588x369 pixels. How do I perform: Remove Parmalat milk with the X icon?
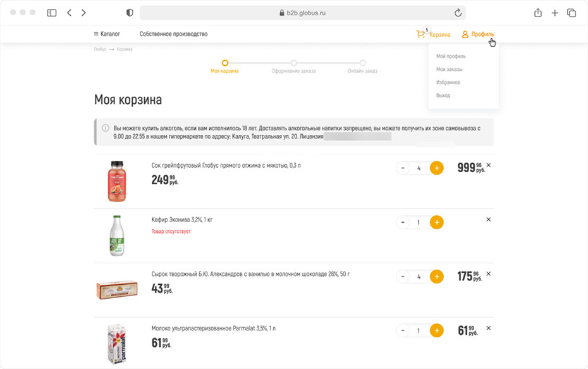click(x=488, y=328)
